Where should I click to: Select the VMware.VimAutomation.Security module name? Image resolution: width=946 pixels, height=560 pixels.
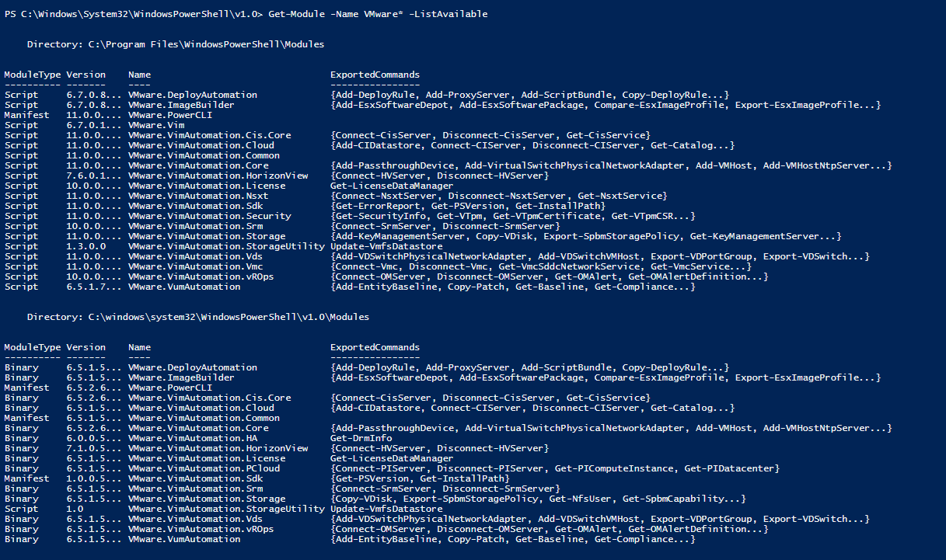[x=209, y=216]
